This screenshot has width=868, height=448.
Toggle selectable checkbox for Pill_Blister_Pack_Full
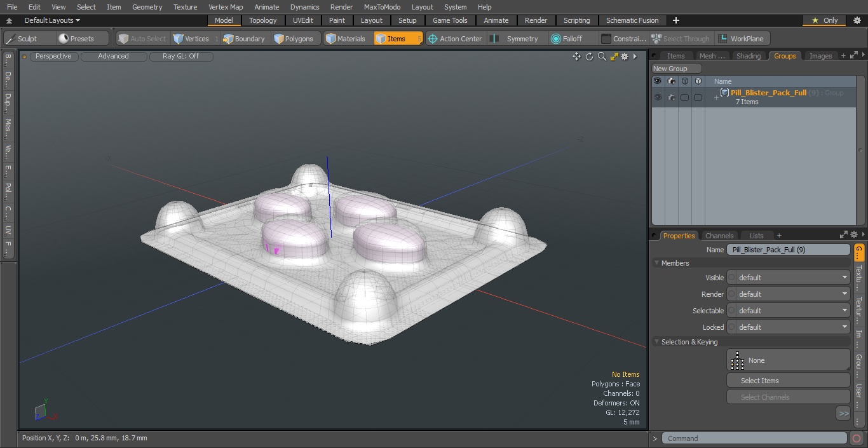pyautogui.click(x=684, y=97)
